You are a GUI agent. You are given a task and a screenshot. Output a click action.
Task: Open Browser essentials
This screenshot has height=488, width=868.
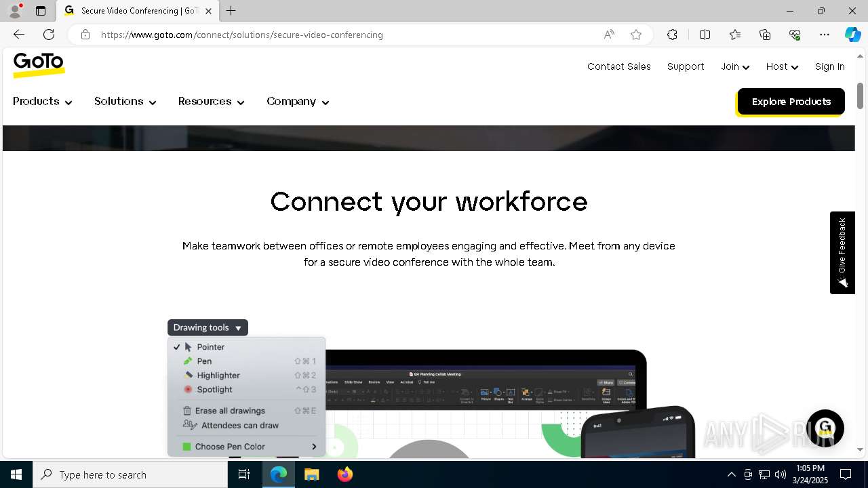coord(795,35)
